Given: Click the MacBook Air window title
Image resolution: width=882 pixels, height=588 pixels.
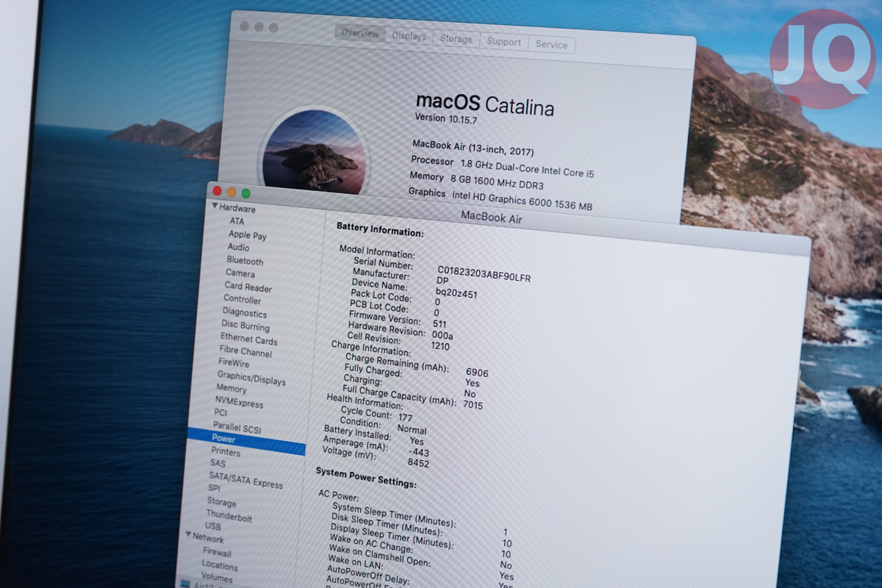Looking at the screenshot, I should click(491, 217).
